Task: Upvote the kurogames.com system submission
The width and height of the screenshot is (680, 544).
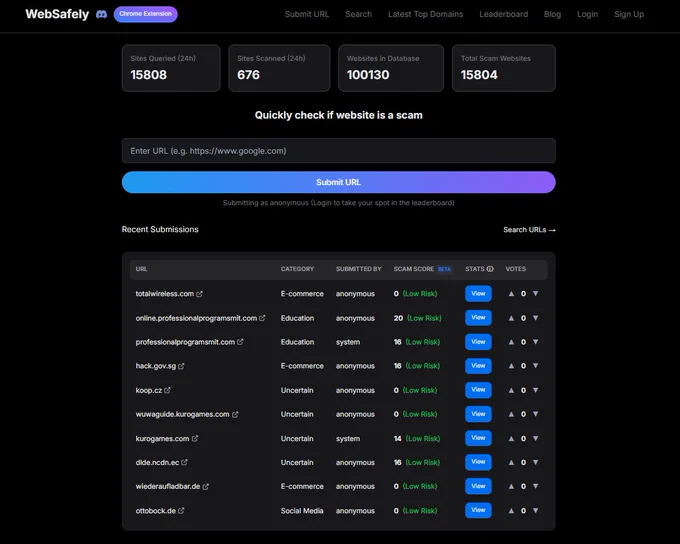Action: click(511, 439)
